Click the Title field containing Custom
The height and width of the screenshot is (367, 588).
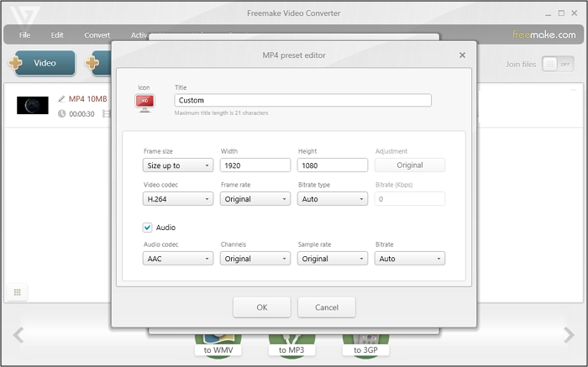pyautogui.click(x=302, y=100)
